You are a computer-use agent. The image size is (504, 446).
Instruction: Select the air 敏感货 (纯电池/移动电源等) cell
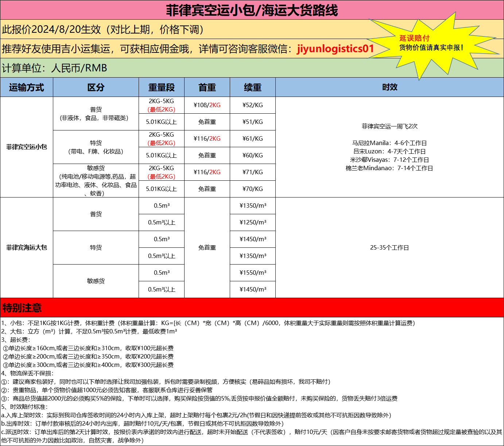coord(96,181)
